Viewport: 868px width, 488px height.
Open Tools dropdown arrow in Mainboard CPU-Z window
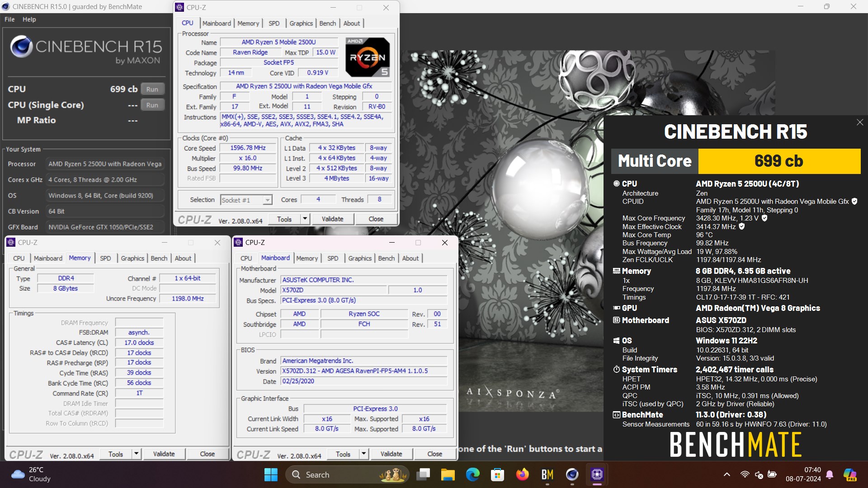pyautogui.click(x=364, y=454)
